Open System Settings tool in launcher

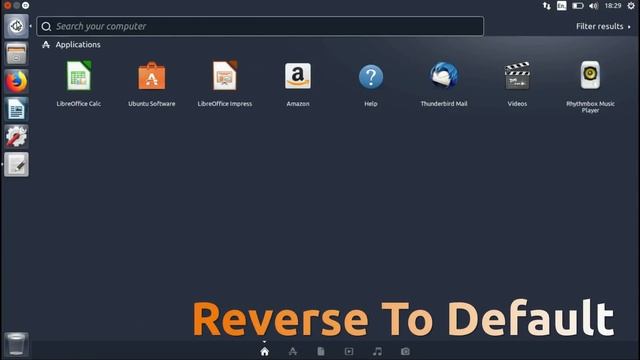coord(16,136)
